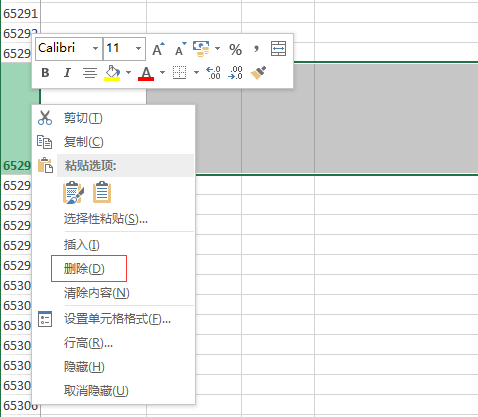Expand the fill color dropdown arrow

point(128,73)
